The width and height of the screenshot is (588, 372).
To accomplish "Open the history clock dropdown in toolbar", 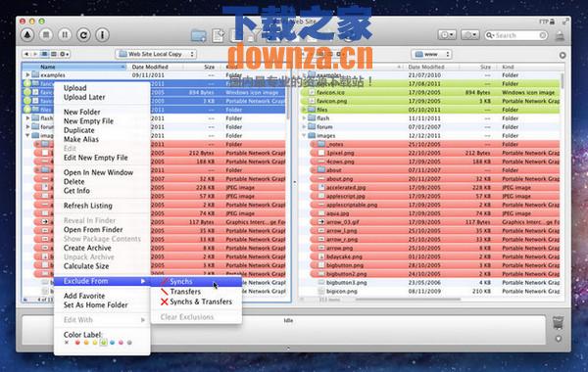I will point(447,35).
